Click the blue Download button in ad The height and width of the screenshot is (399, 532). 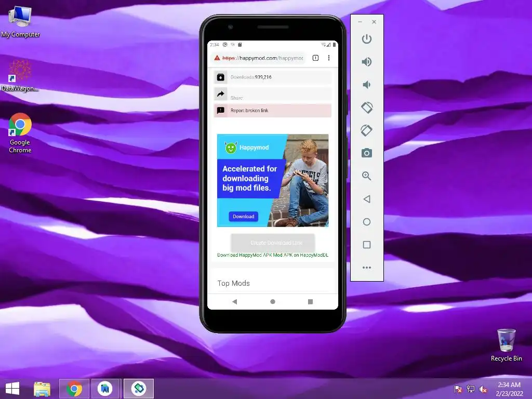243,217
